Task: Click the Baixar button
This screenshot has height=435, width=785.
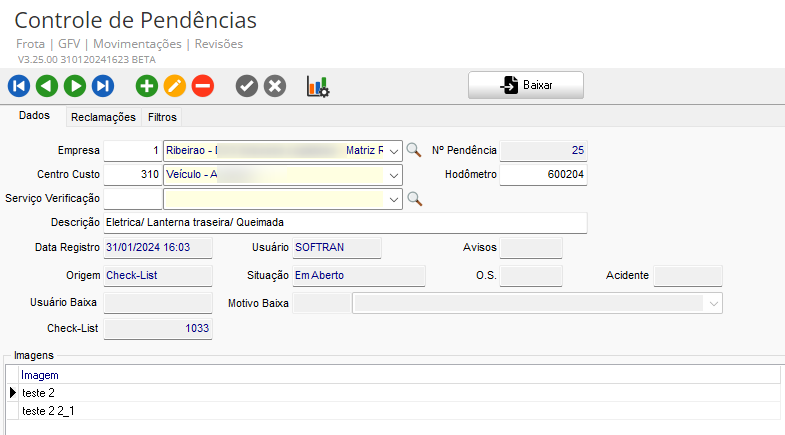Action: (x=526, y=86)
